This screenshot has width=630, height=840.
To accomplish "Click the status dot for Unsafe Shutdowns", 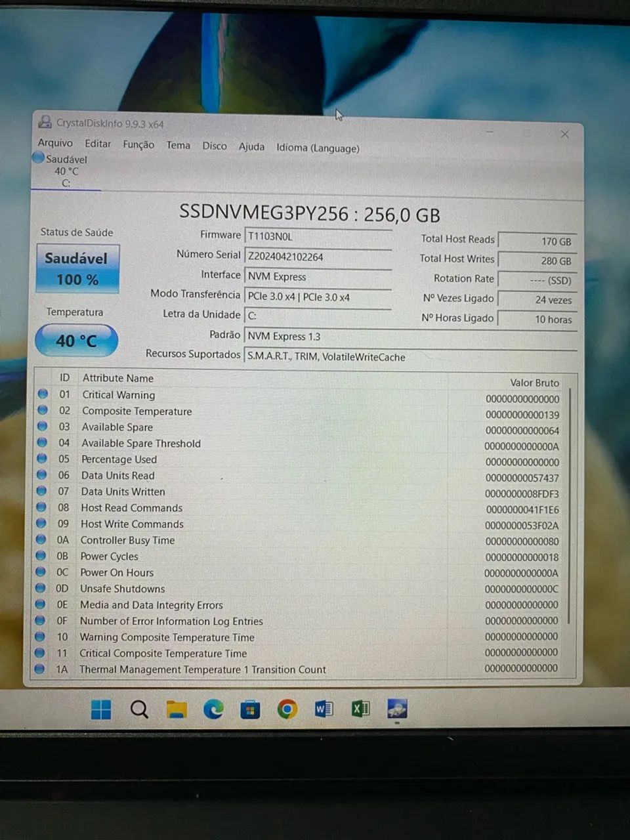I will tap(41, 588).
